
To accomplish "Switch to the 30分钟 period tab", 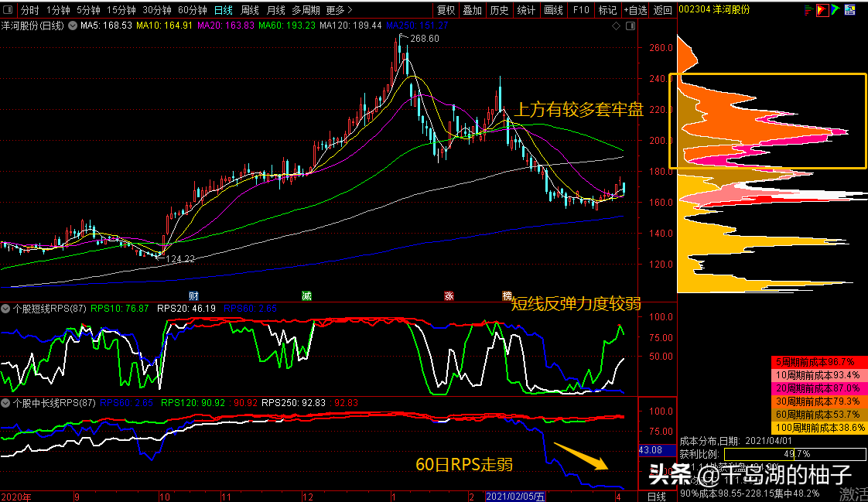I will [x=157, y=10].
